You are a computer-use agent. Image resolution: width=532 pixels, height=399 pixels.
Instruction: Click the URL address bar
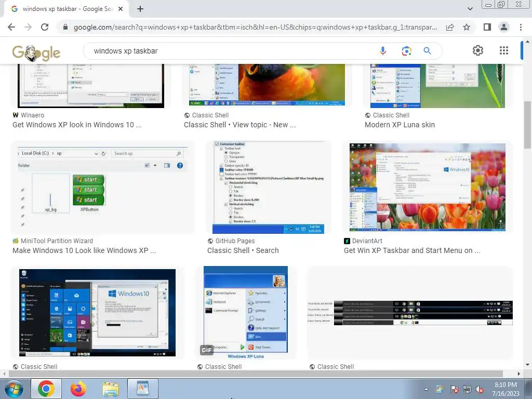coord(255,27)
